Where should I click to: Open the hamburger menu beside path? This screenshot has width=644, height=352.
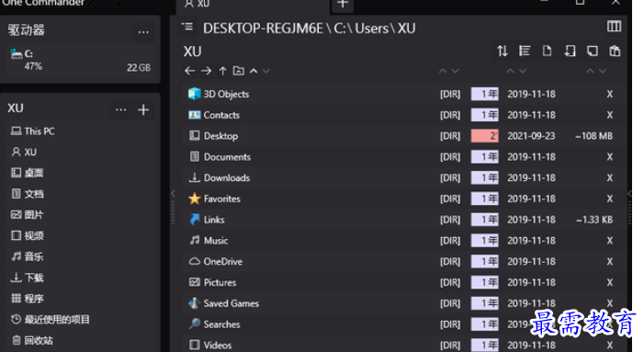[187, 27]
